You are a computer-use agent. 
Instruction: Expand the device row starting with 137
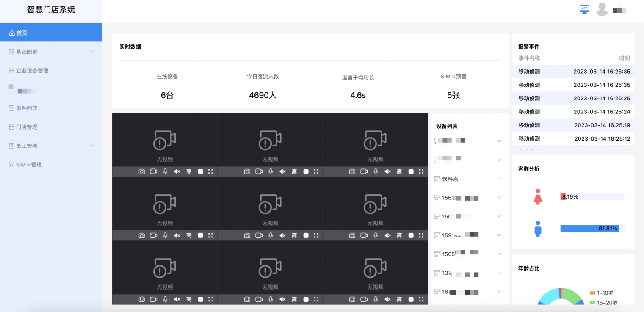click(499, 273)
